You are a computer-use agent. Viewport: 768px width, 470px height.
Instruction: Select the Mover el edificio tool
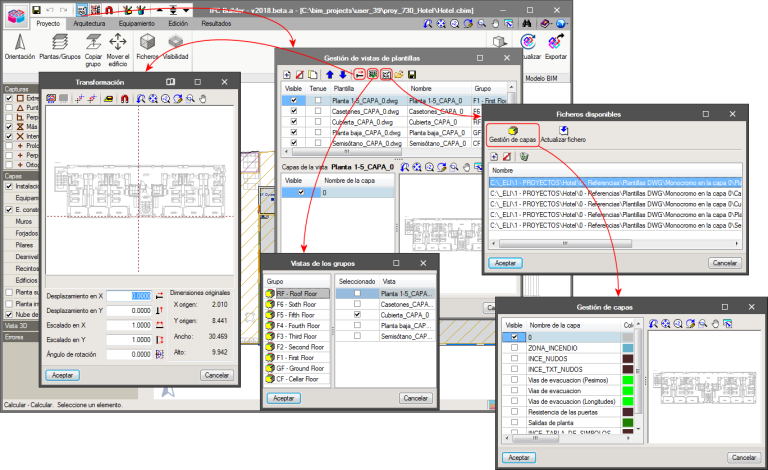(x=118, y=50)
